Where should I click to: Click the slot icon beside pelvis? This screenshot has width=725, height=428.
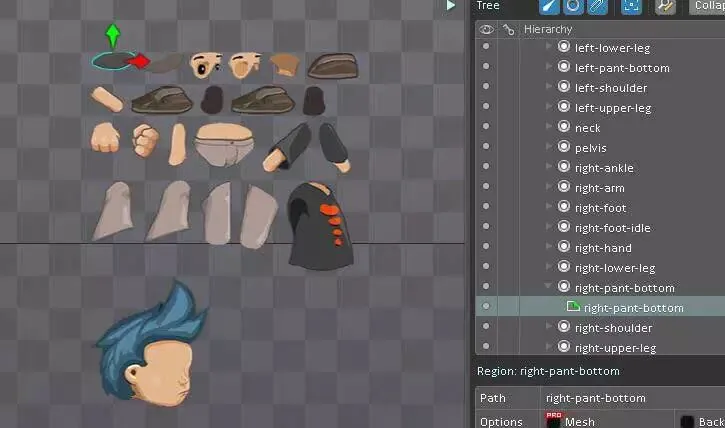[x=564, y=147]
